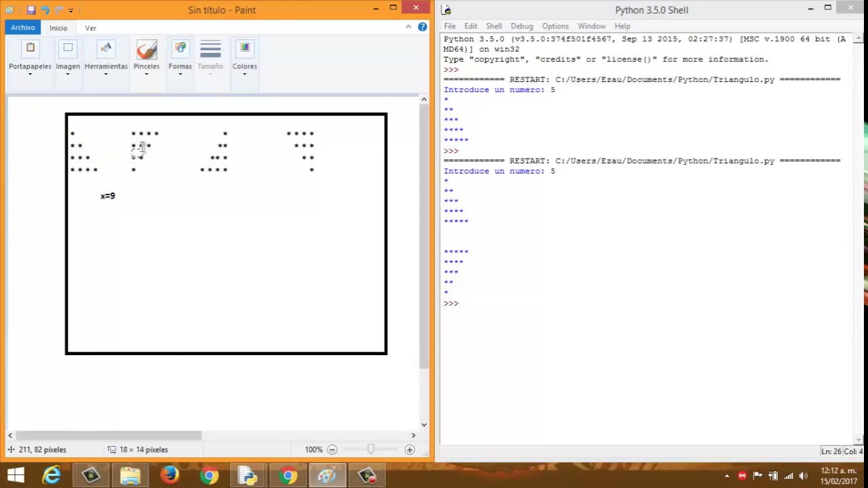The image size is (868, 488).
Task: Switch to the Inicio ribbon tab
Action: (58, 28)
